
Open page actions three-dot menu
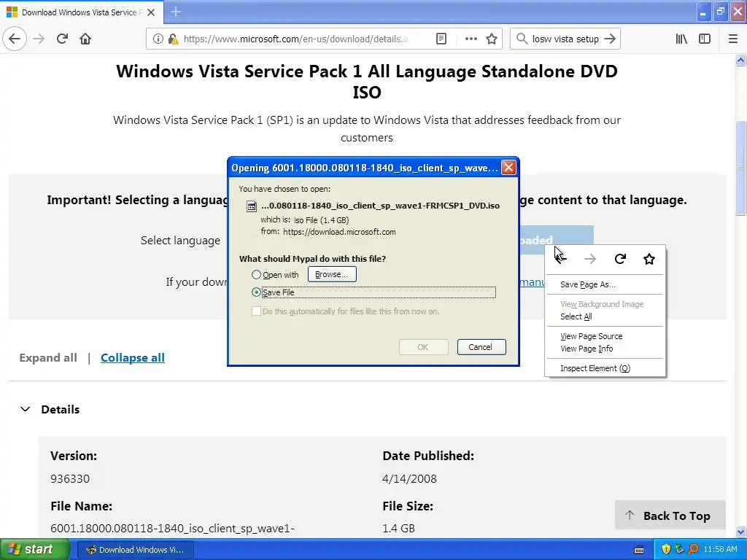tap(471, 39)
